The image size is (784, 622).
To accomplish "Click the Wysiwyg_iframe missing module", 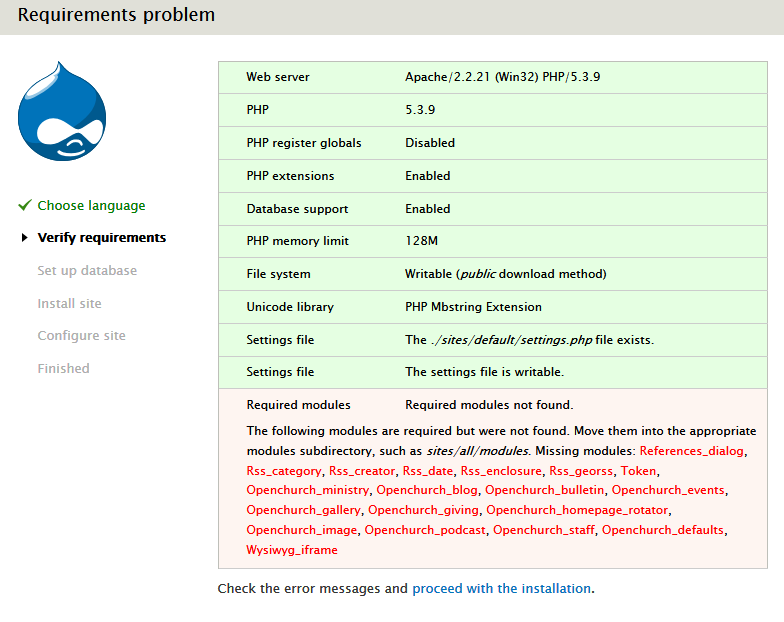I will pyautogui.click(x=292, y=550).
